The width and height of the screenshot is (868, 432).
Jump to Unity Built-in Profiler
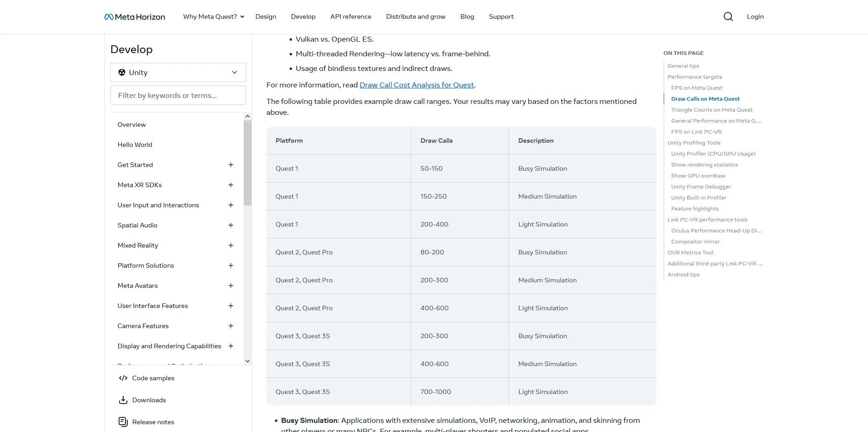coord(699,198)
